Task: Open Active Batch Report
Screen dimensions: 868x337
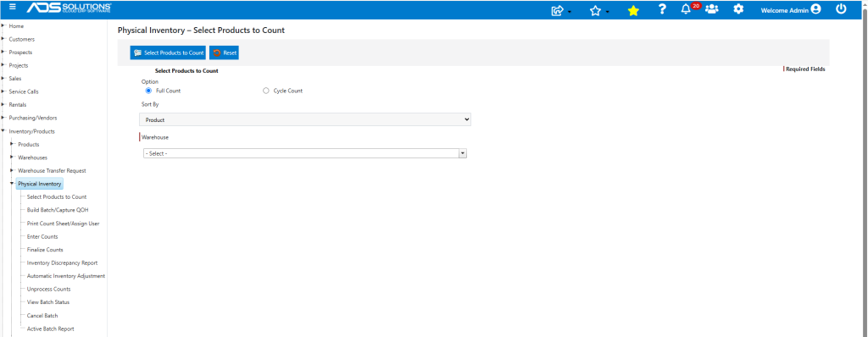Action: click(51, 329)
